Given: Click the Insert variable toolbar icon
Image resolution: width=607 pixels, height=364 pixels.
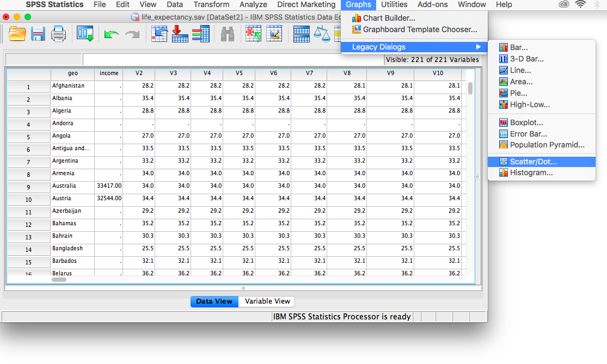Looking at the screenshot, I should point(274,34).
